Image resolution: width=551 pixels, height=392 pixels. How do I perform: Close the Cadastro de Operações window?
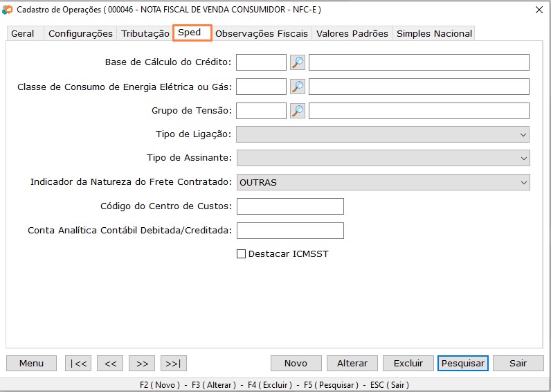tap(539, 10)
